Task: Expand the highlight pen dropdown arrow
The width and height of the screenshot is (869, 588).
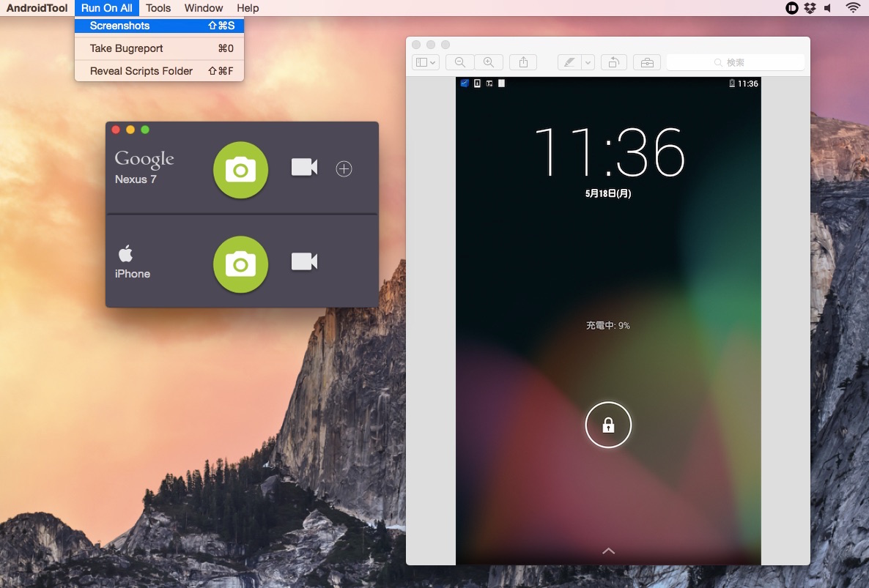Action: click(588, 62)
